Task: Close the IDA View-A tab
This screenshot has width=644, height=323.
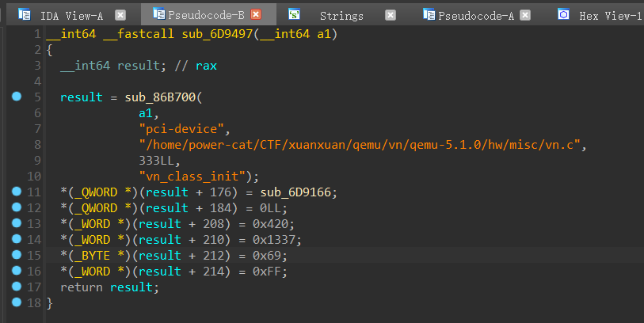Action: [120, 15]
